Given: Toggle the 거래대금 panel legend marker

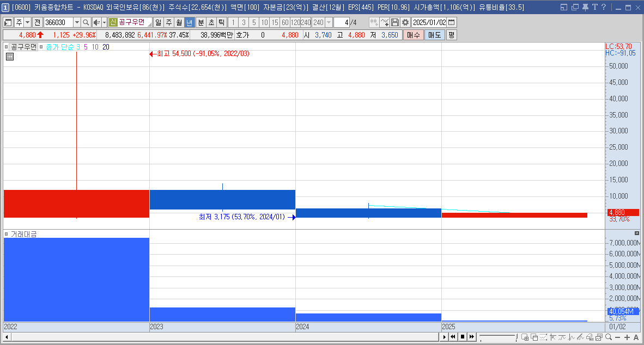Looking at the screenshot, I should pos(6,234).
